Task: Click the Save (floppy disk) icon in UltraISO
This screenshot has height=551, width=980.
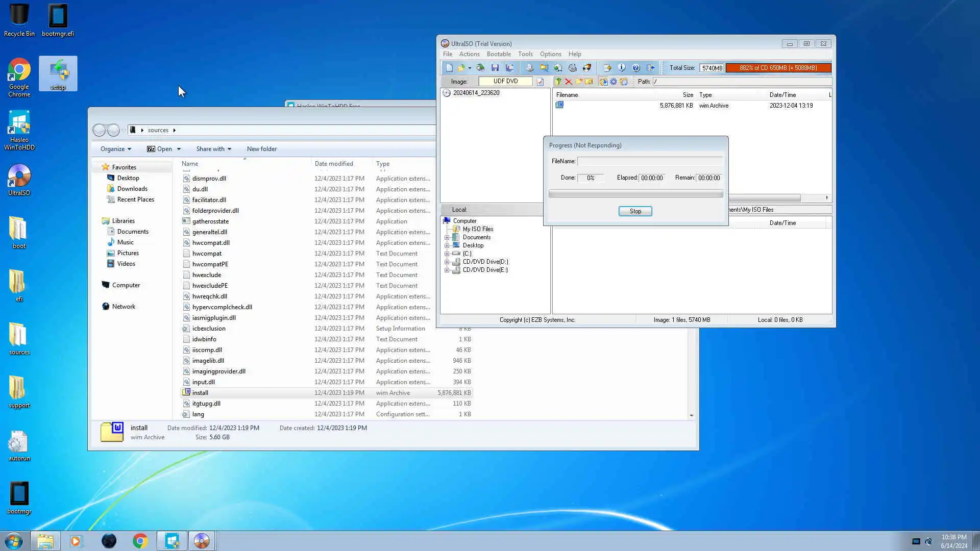Action: coord(495,68)
